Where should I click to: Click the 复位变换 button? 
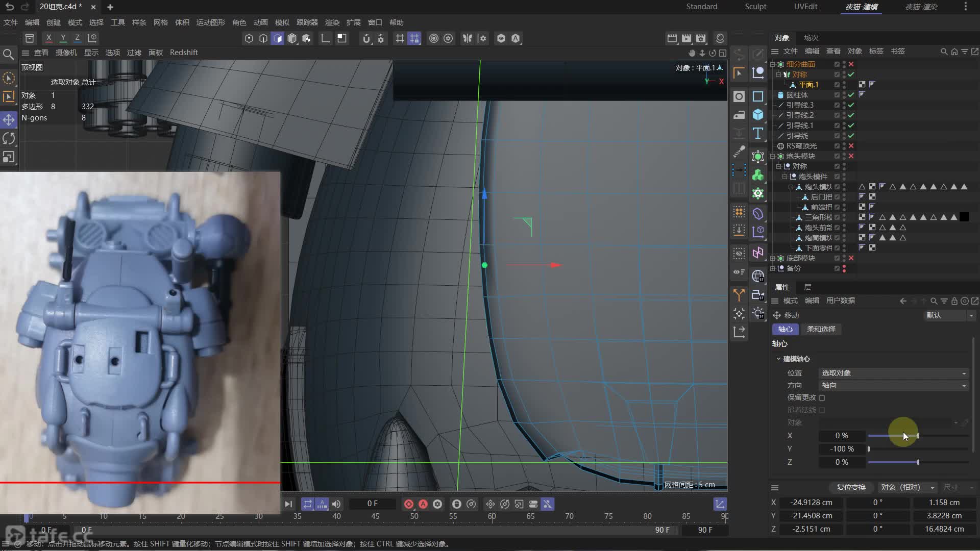(851, 487)
